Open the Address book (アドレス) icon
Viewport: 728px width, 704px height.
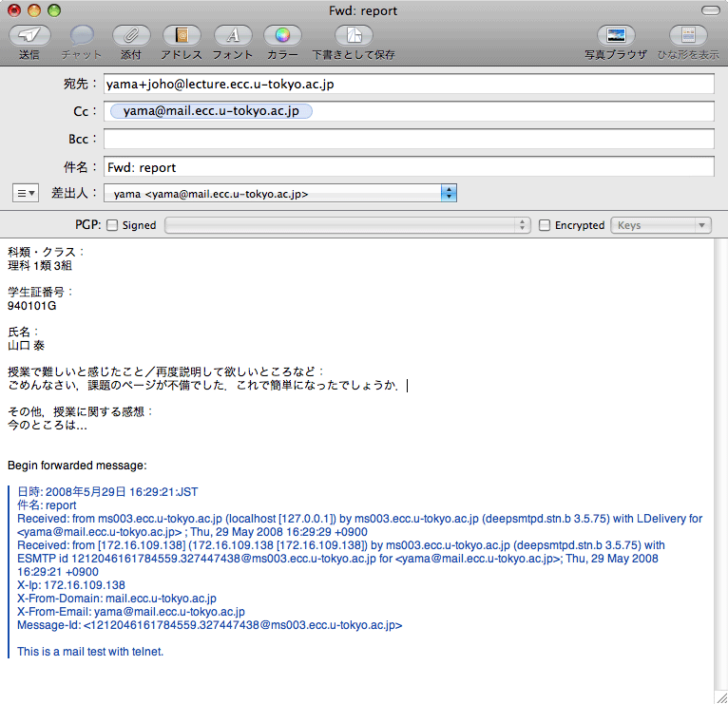(182, 36)
